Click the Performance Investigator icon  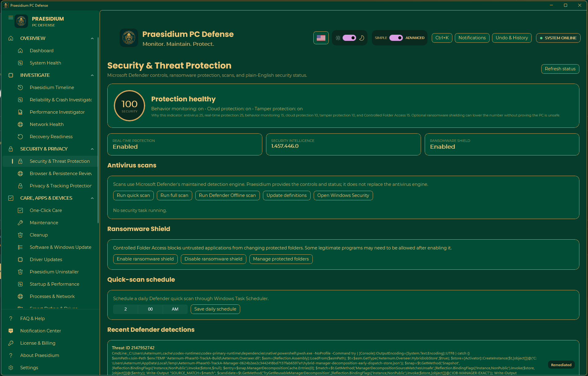[x=20, y=112]
